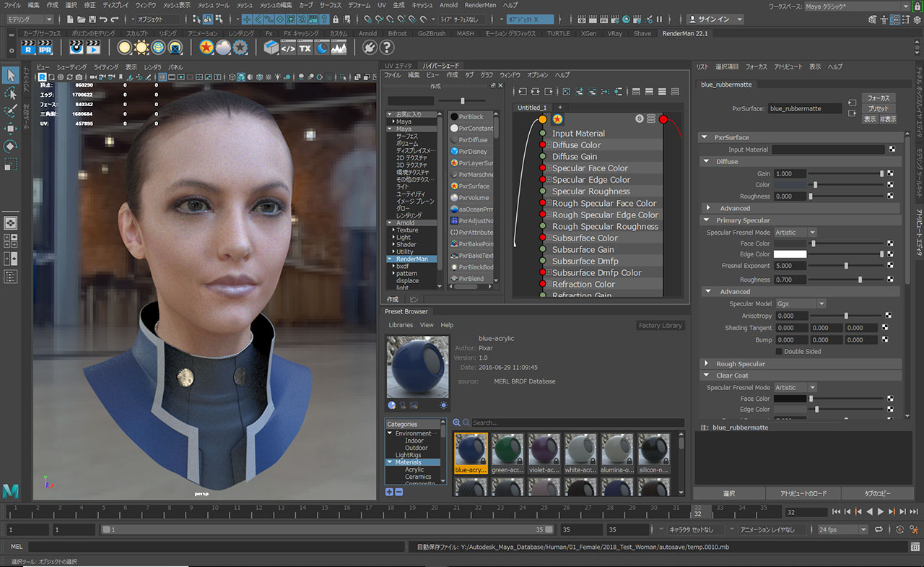Screen dimensions: 924x567
Task: Activate the Move tool in toolbox
Action: (11, 129)
